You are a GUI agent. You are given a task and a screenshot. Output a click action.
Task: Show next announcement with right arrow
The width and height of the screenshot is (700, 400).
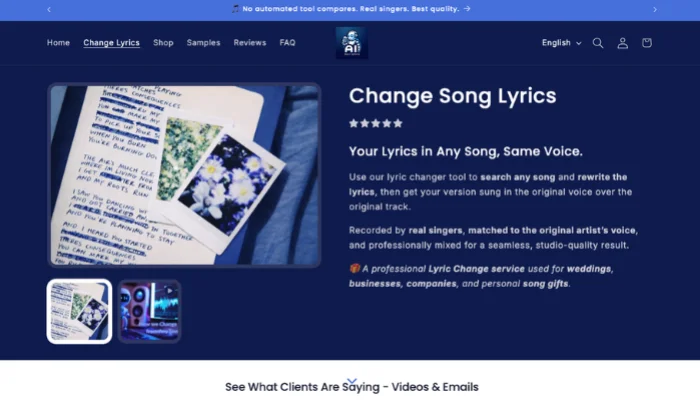(655, 9)
